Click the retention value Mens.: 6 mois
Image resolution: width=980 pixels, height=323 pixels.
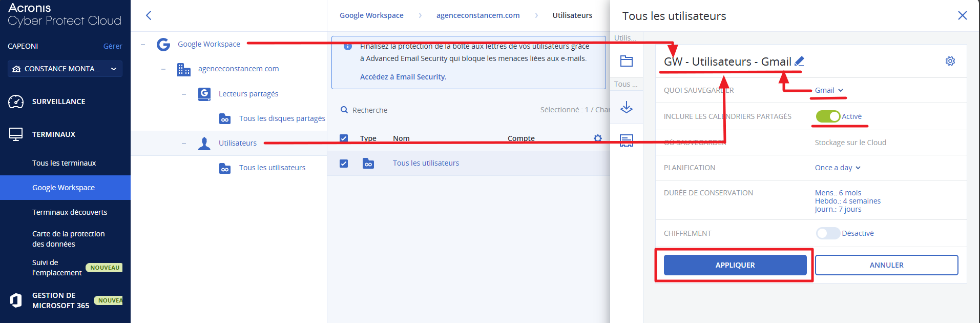(x=838, y=193)
